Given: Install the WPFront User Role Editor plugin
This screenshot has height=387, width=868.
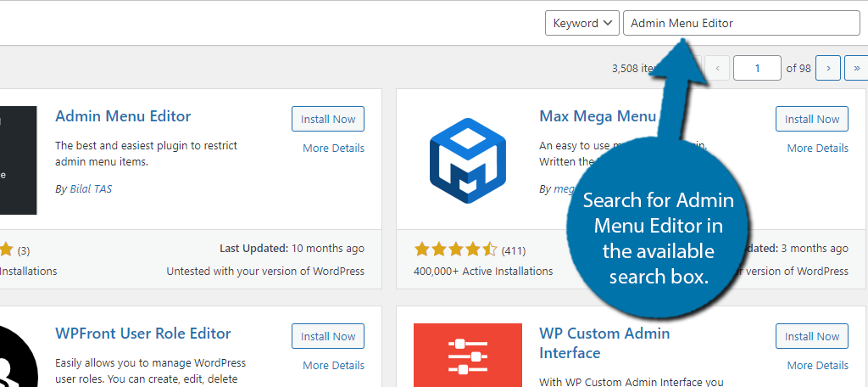Looking at the screenshot, I should (x=328, y=337).
